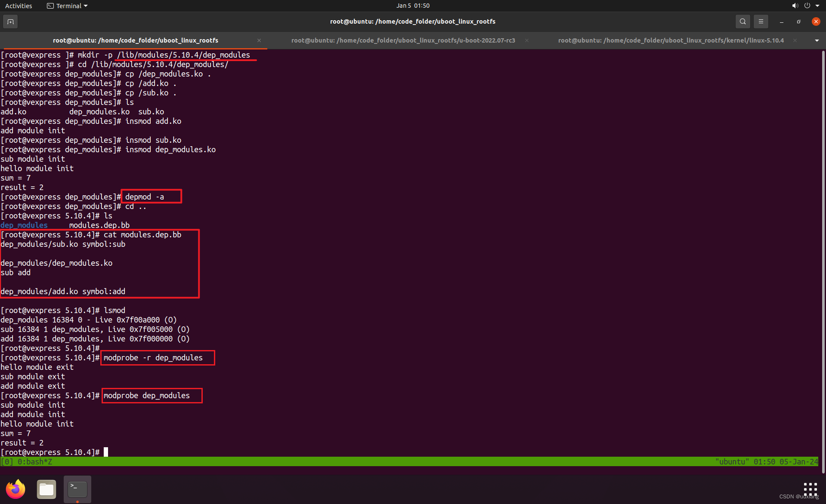Screen dimensions: 826x504
Task: Click the 'sub 16384 1 dep_modules' lsmod row
Action: (95, 329)
